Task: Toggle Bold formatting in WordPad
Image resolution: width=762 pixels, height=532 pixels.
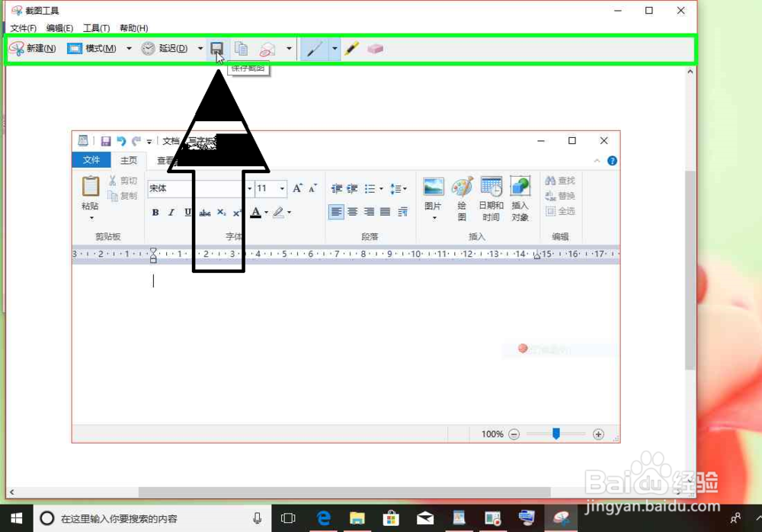Action: (155, 213)
